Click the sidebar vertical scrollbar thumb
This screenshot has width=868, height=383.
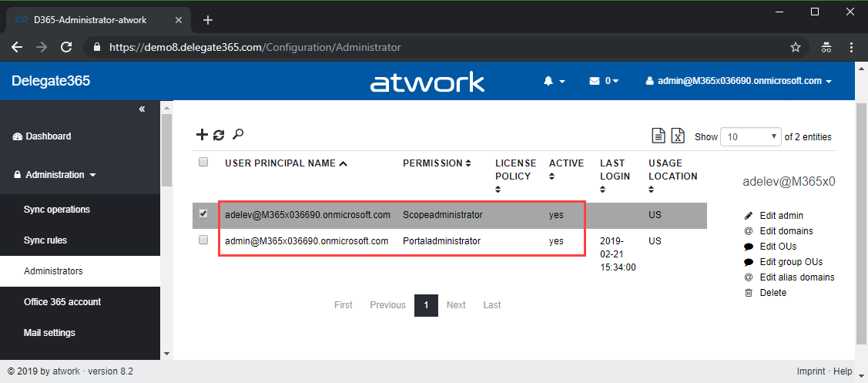166,150
